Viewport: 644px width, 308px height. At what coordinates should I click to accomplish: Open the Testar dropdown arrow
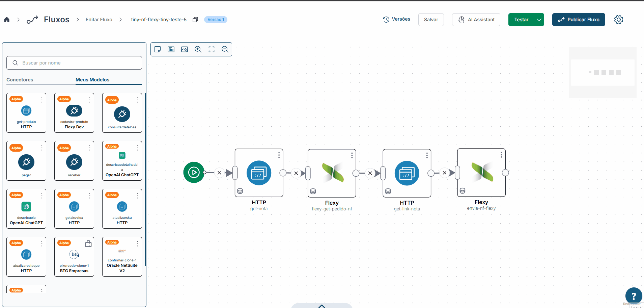coord(539,20)
